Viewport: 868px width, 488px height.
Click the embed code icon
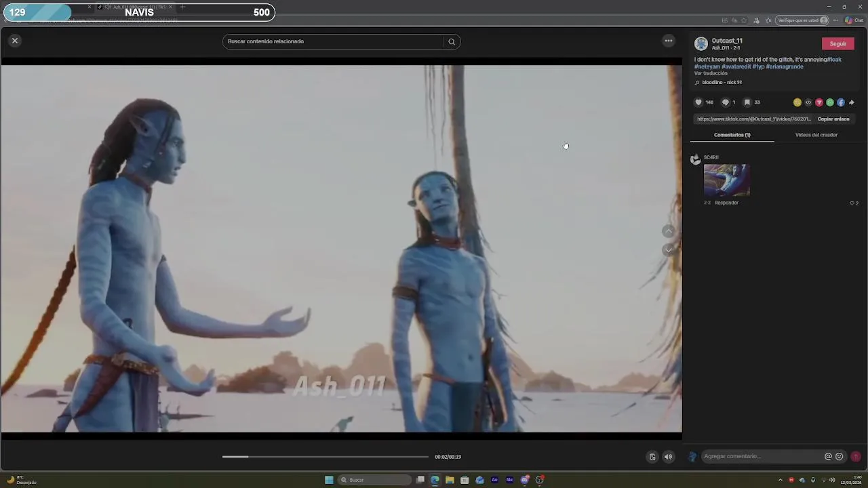808,102
